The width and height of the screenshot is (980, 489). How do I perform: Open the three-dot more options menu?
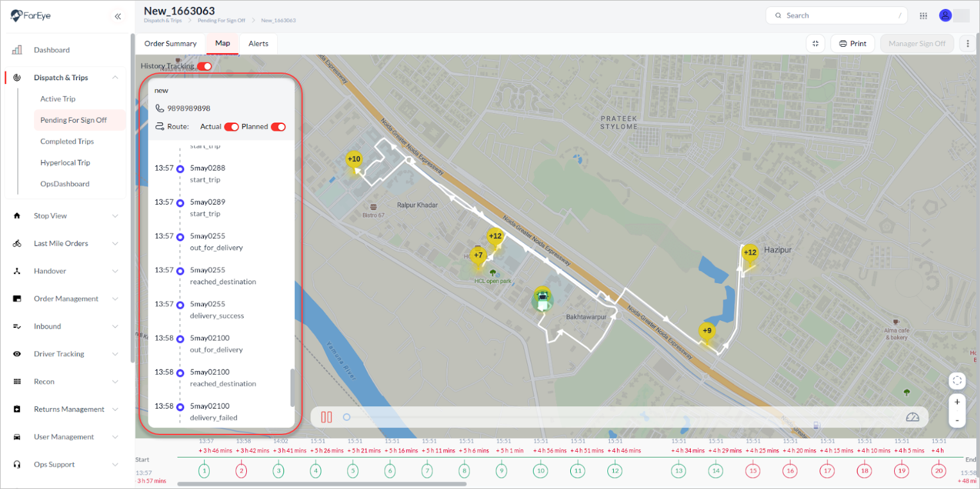(967, 44)
